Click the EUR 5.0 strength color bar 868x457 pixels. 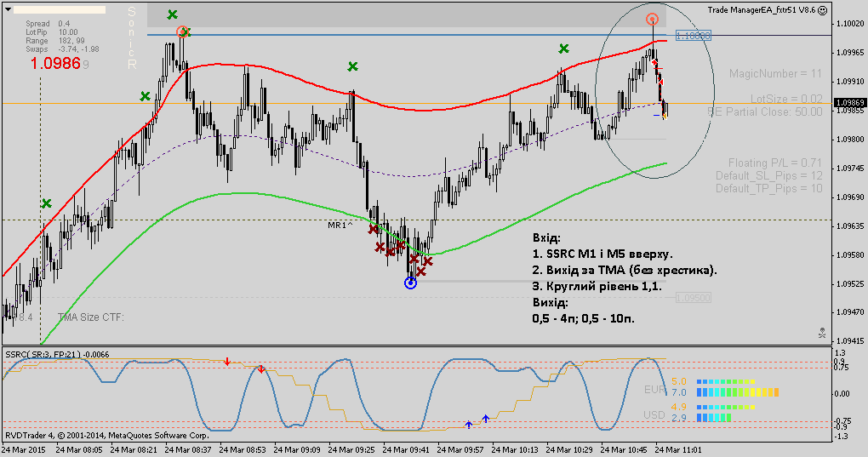pos(726,382)
